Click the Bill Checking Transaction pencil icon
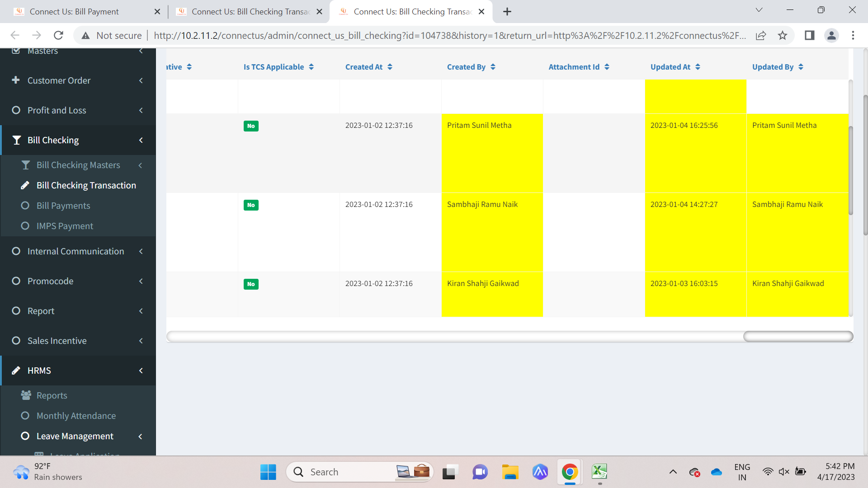Viewport: 868px width, 488px height. (x=25, y=185)
